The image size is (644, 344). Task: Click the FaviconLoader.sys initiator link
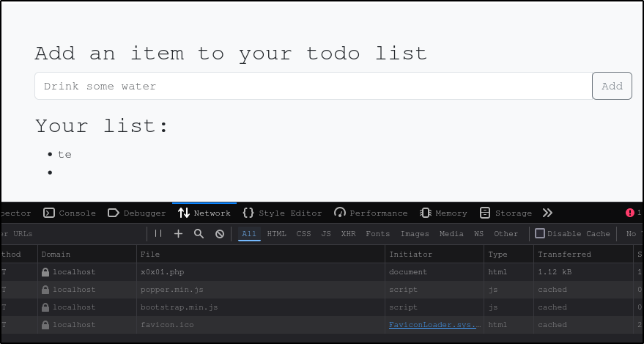[x=434, y=324]
